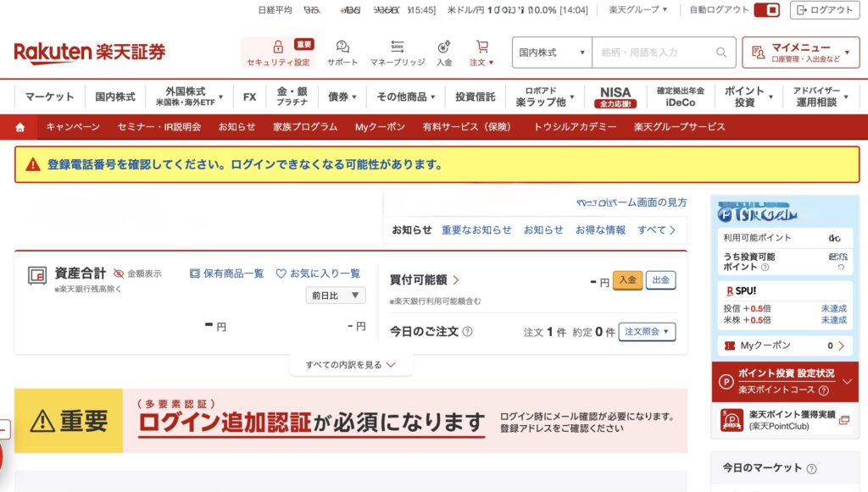Open the family program link
The image size is (868, 492).
(x=305, y=127)
